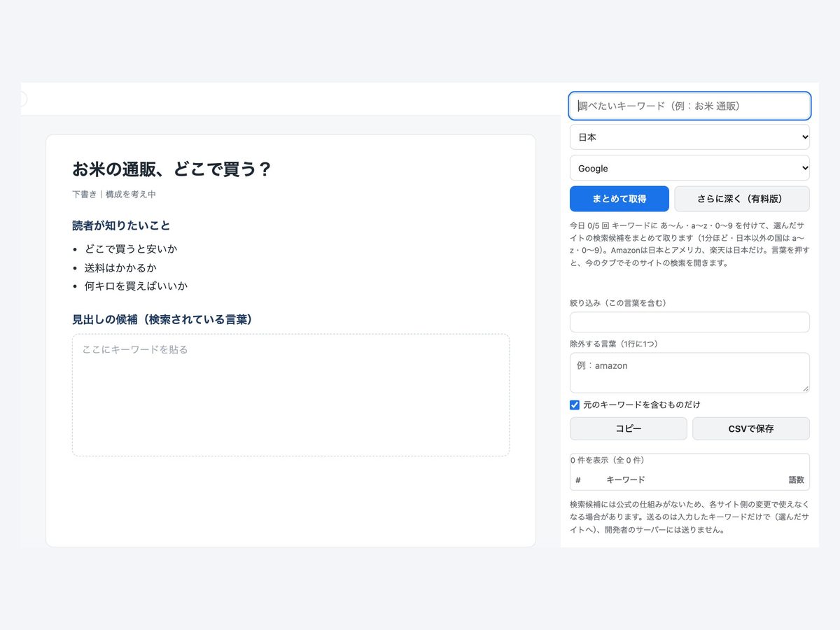Click the 0 件を表示(全 0 件) count text
Viewport: 840px width, 630px height.
(x=608, y=460)
